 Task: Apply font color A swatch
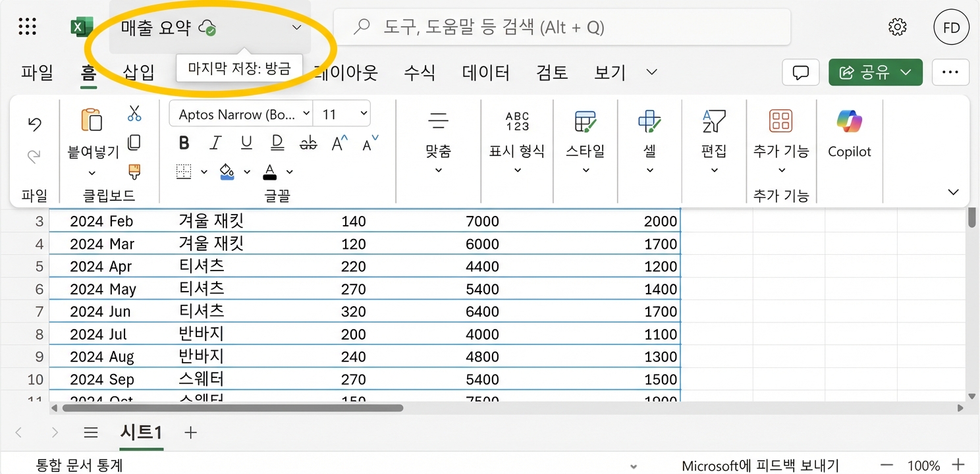pos(270,172)
